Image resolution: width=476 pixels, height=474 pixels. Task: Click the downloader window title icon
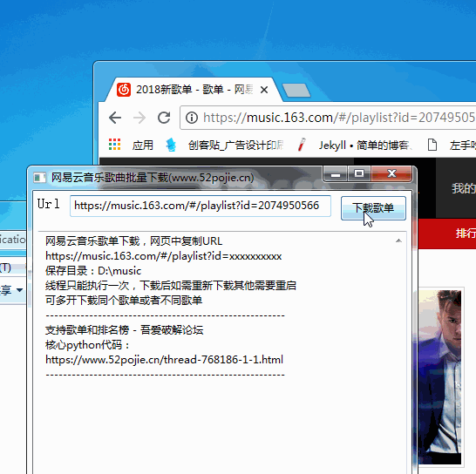(x=39, y=178)
